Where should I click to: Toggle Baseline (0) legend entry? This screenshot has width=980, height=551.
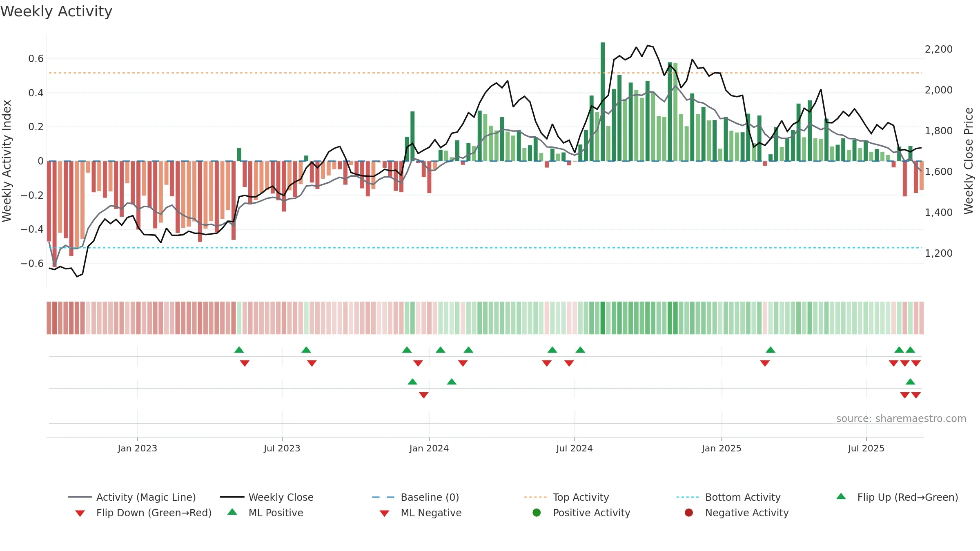[416, 497]
